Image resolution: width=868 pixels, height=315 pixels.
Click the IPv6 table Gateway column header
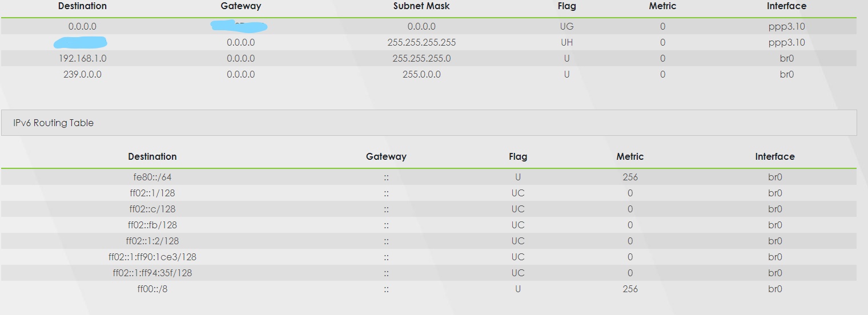coord(386,156)
